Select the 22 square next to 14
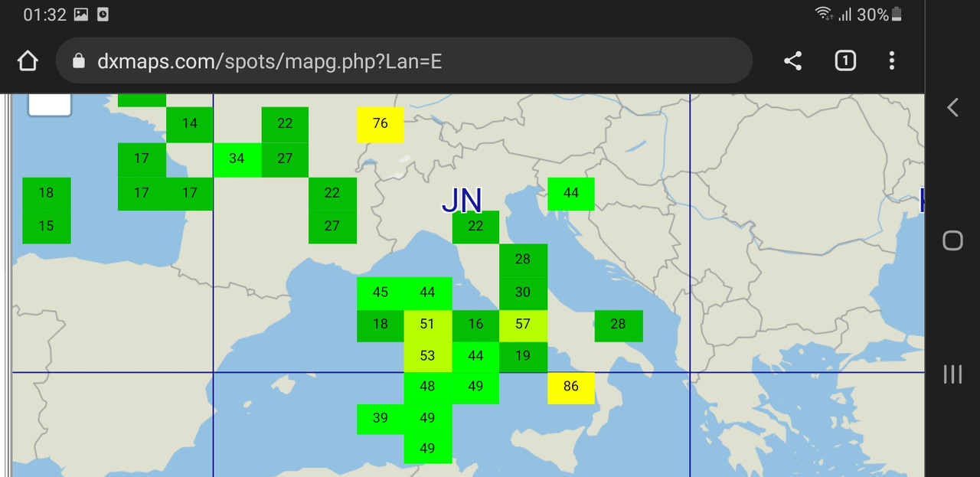980x477 pixels. [285, 124]
